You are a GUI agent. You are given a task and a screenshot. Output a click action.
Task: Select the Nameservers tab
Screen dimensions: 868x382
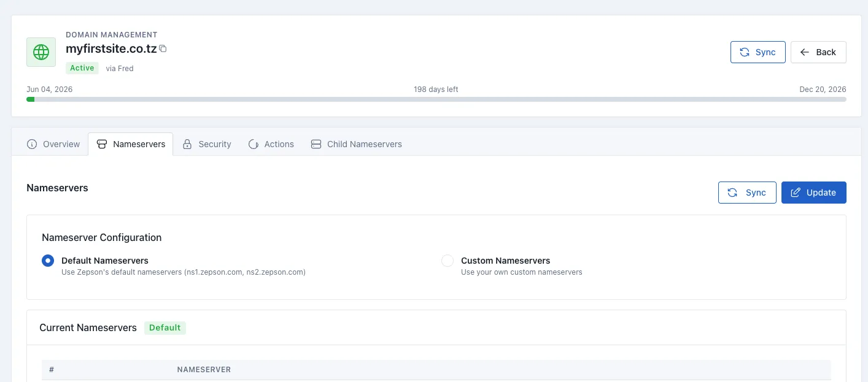click(x=131, y=144)
